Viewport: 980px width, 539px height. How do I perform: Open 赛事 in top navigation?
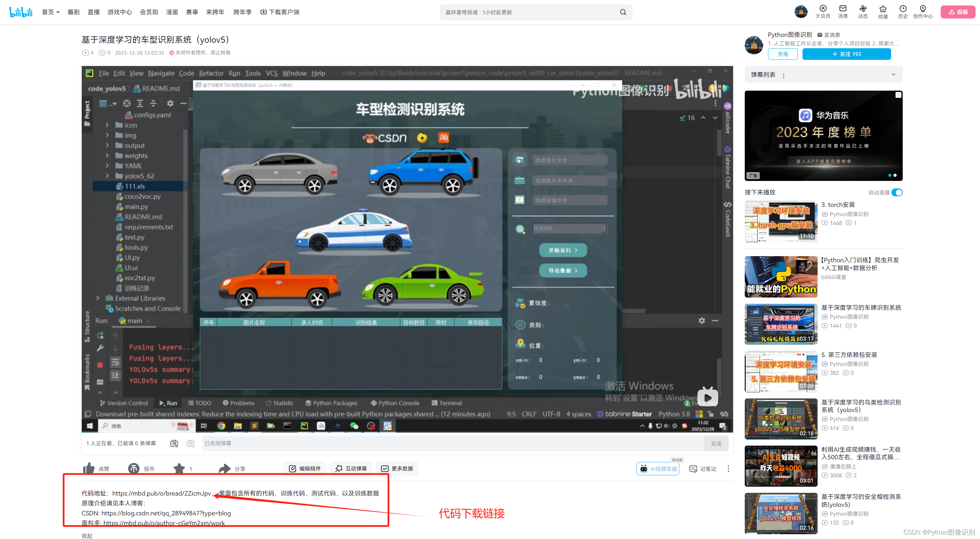pyautogui.click(x=192, y=12)
